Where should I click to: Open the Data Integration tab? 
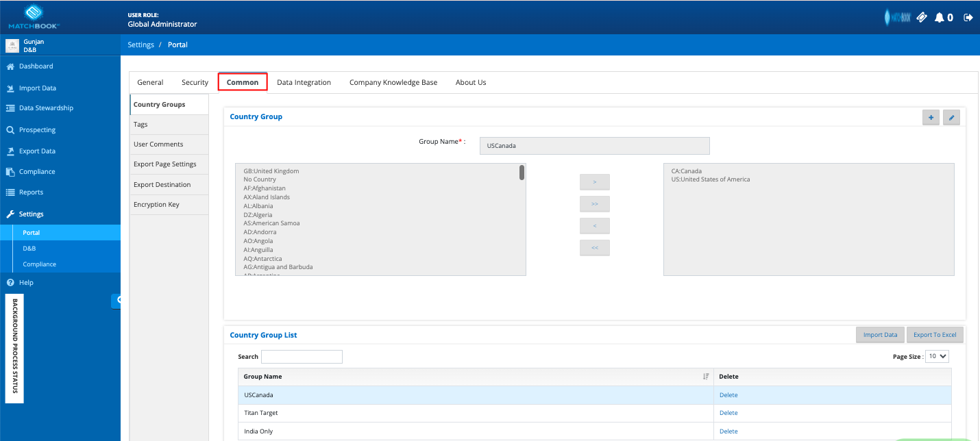click(304, 82)
